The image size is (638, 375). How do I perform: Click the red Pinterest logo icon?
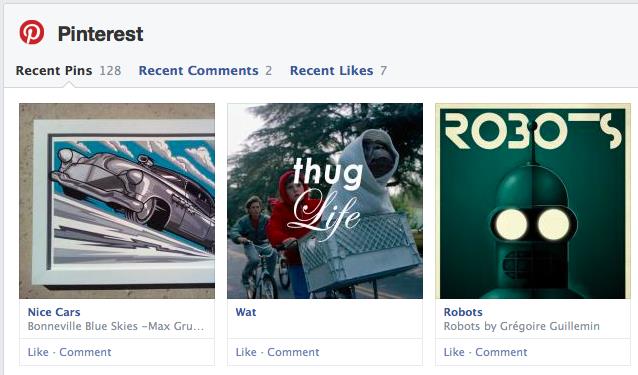pyautogui.click(x=32, y=32)
